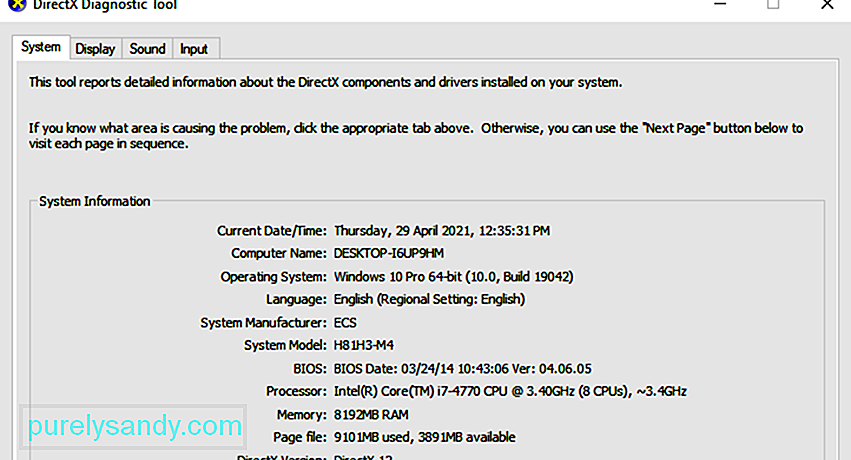This screenshot has width=851, height=460.
Task: Switch to the Display tab
Action: pyautogui.click(x=96, y=49)
